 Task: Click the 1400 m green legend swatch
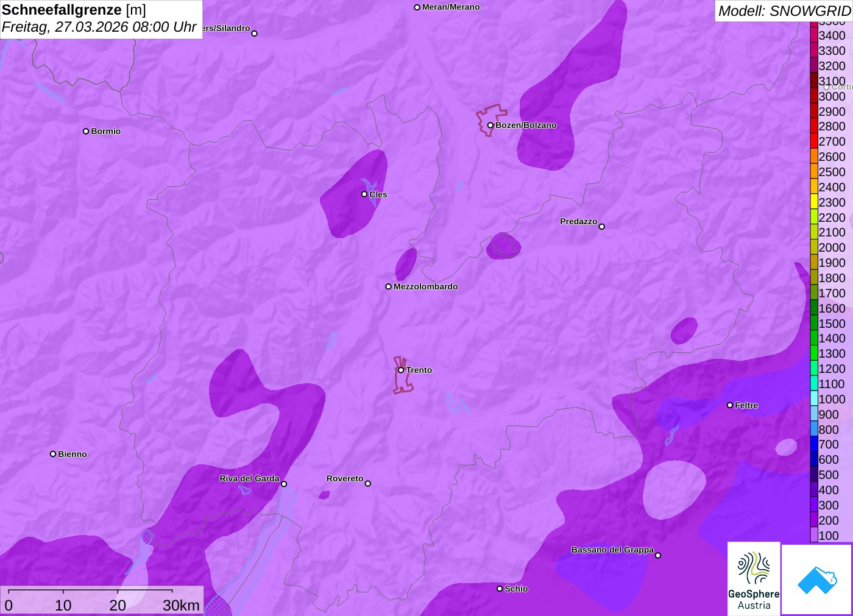[x=814, y=338]
